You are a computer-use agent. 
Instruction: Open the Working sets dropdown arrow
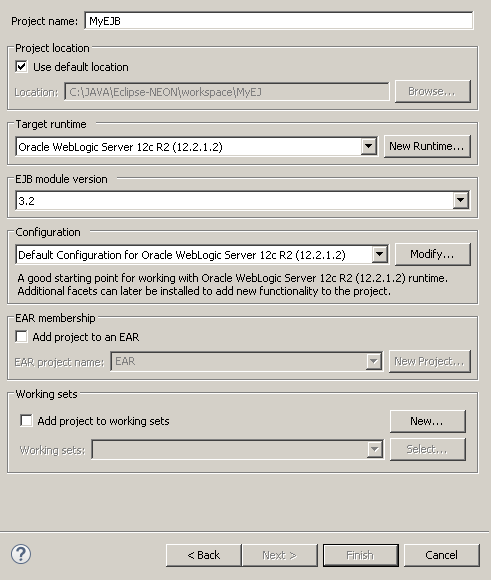pyautogui.click(x=374, y=450)
